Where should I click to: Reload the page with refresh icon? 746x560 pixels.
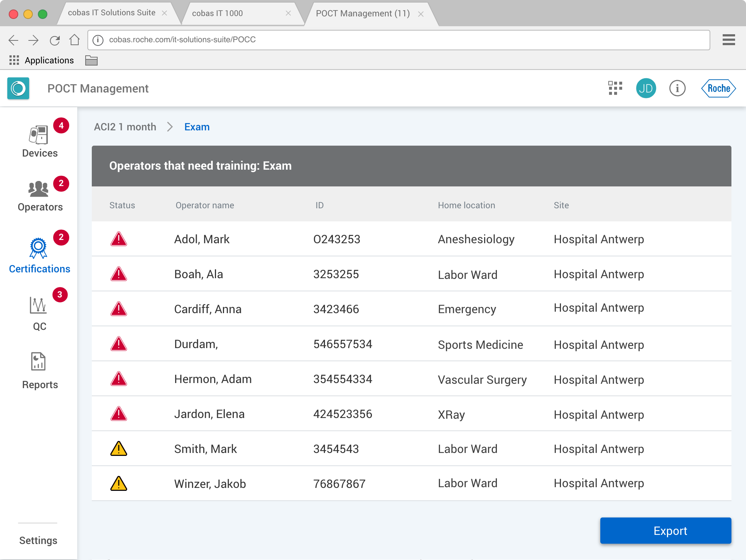point(55,40)
